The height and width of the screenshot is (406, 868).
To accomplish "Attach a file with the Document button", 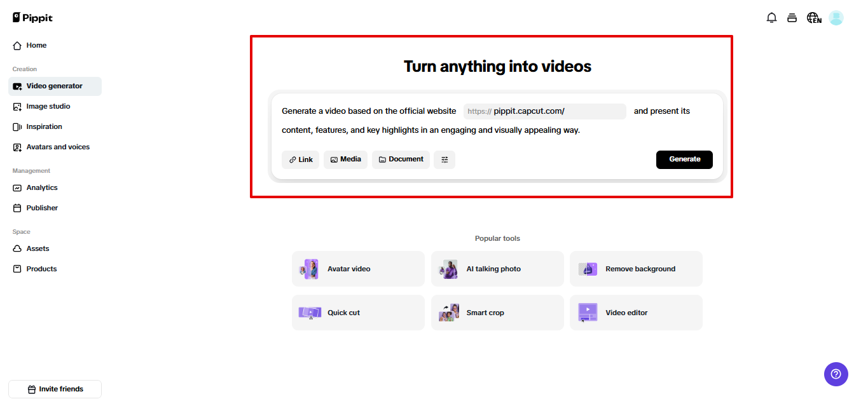I will point(401,159).
